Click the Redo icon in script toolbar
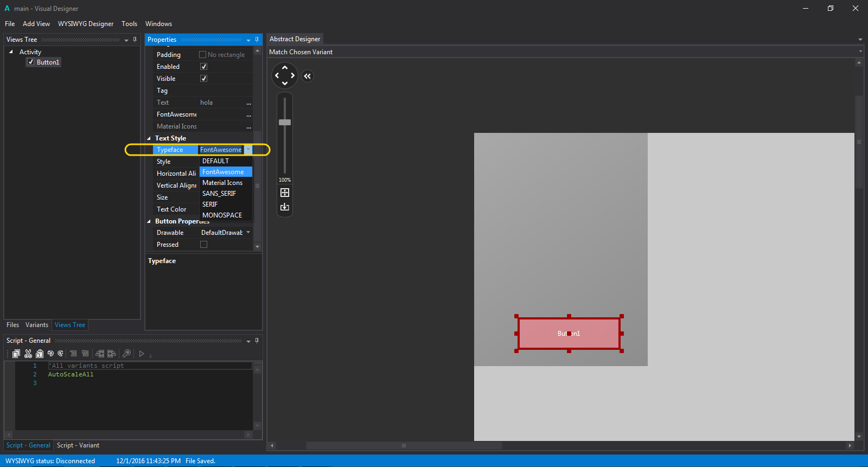The height and width of the screenshot is (467, 868). pos(60,354)
